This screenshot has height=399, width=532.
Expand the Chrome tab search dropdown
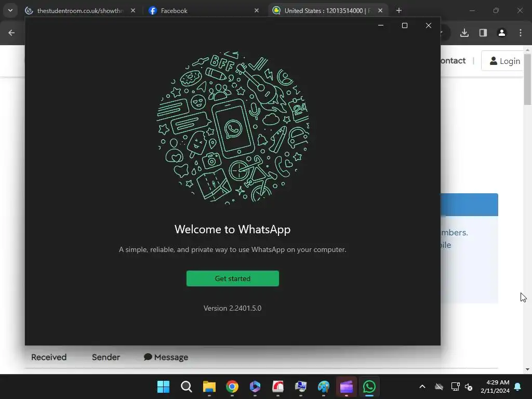tap(10, 10)
